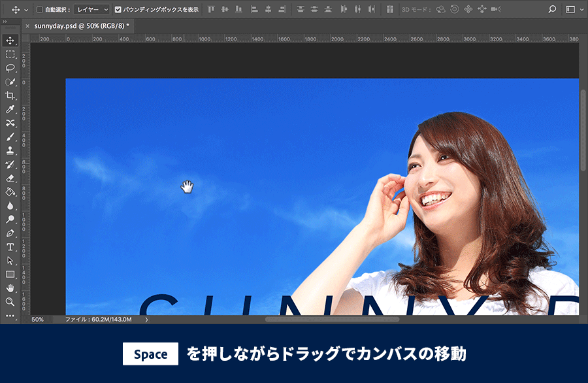The width and height of the screenshot is (588, 383).
Task: Click the 3D Pan mode icon
Action: click(468, 9)
